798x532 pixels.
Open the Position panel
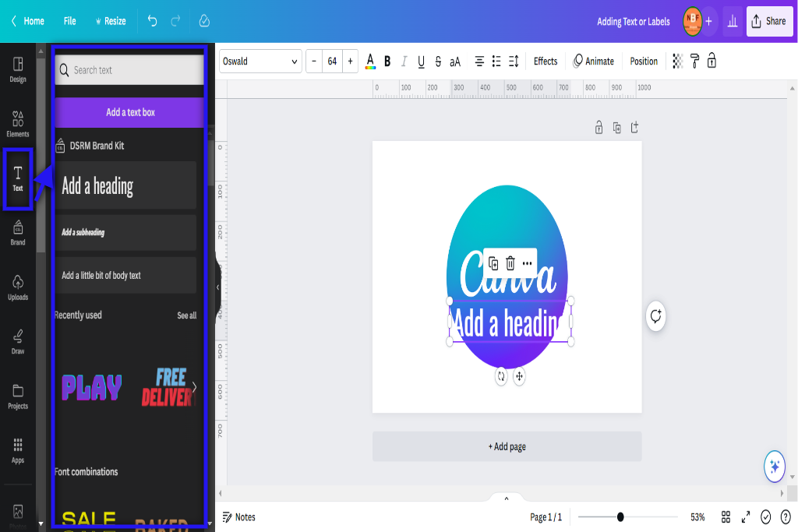pyautogui.click(x=644, y=61)
